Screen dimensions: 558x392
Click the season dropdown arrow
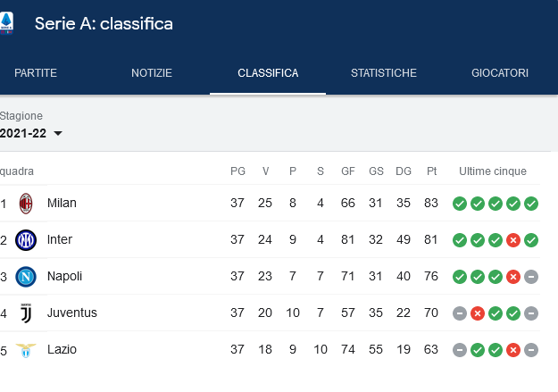[58, 134]
